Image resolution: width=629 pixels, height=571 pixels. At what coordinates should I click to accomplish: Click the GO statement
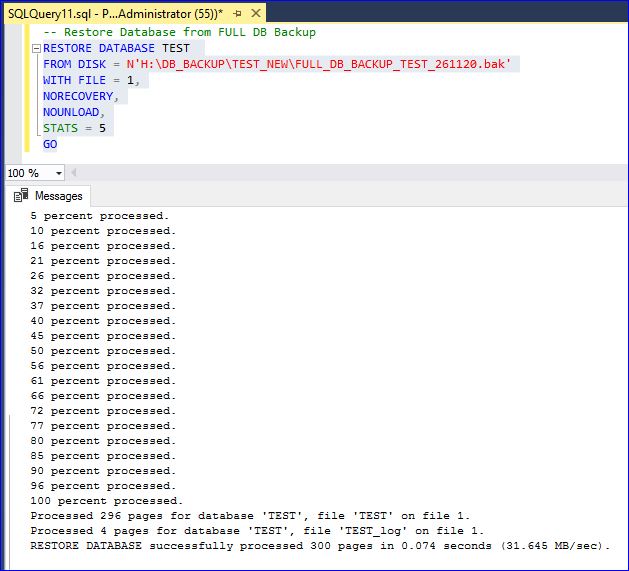pyautogui.click(x=50, y=144)
